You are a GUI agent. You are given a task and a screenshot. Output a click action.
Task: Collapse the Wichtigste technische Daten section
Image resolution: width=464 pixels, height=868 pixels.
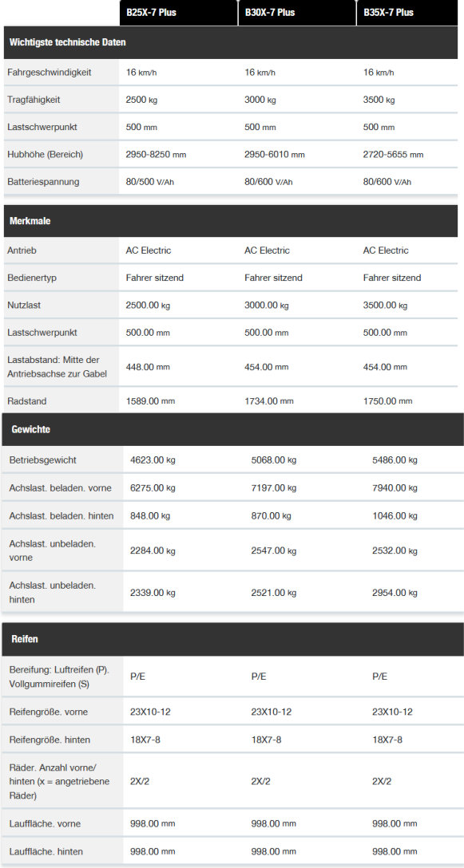coord(231,42)
